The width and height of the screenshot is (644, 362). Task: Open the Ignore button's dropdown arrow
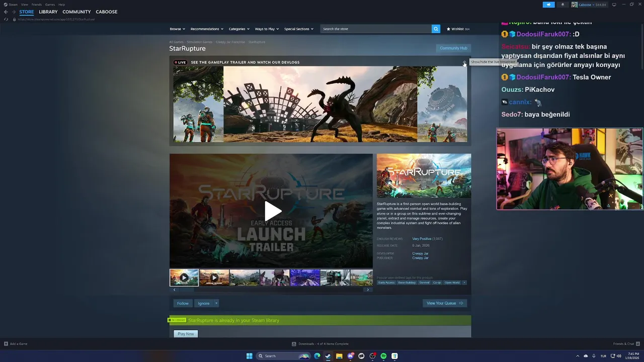216,303
